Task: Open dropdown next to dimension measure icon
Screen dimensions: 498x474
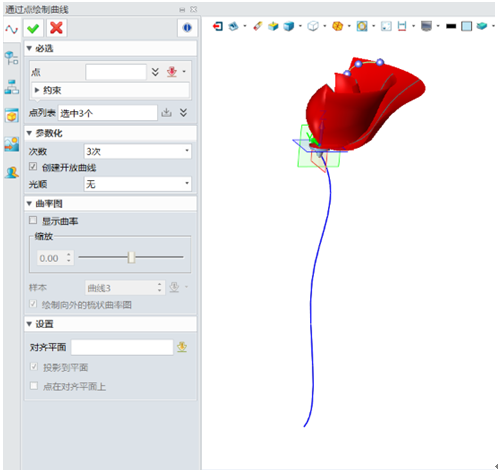Action: (x=414, y=26)
